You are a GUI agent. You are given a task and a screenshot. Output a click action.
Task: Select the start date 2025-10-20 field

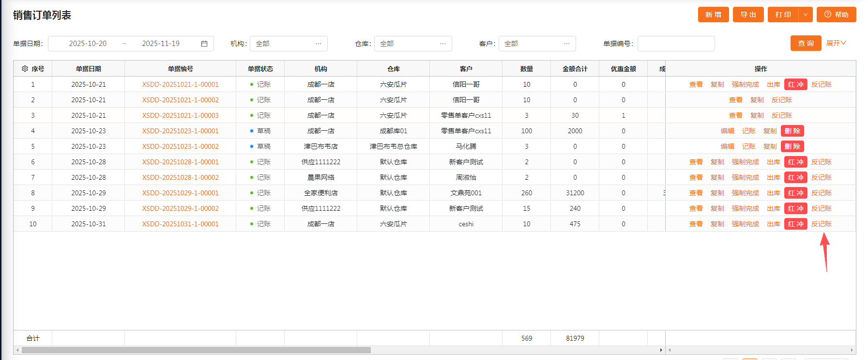88,44
